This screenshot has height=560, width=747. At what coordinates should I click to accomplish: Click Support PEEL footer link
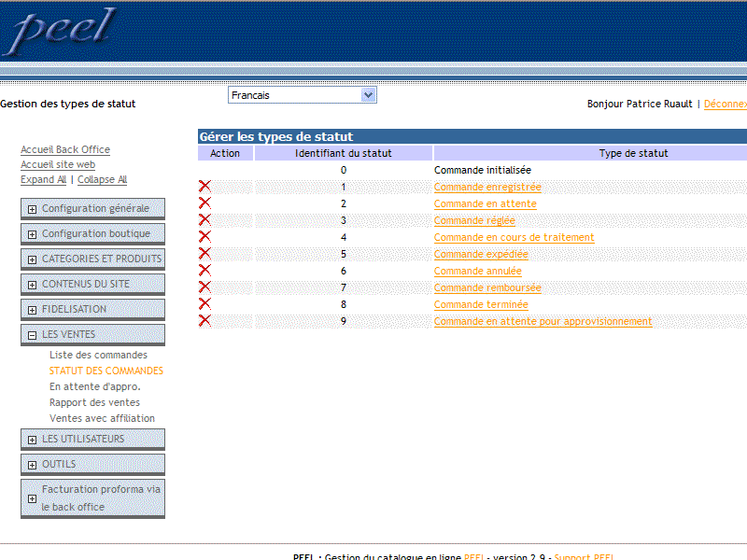tap(584, 556)
